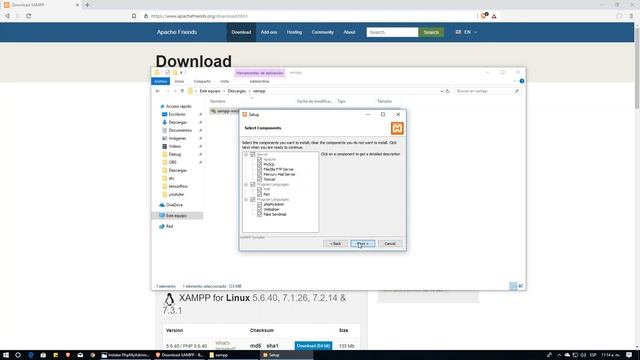Image resolution: width=640 pixels, height=360 pixels.
Task: Go back in File Explorer
Action: tap(158, 91)
